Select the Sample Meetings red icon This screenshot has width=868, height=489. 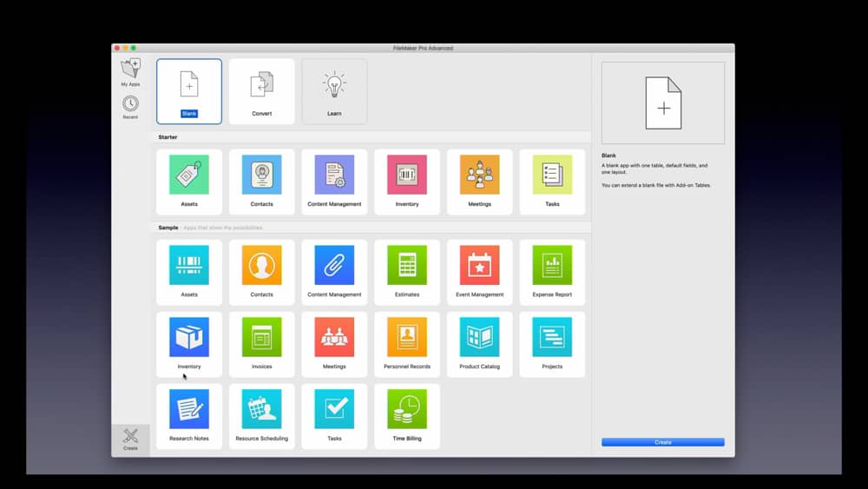[x=334, y=337]
